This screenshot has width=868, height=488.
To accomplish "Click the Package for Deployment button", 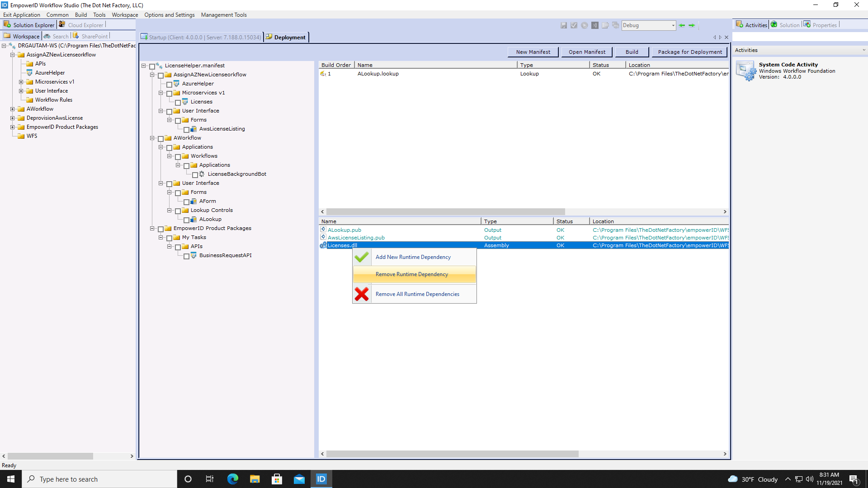I will pos(689,52).
